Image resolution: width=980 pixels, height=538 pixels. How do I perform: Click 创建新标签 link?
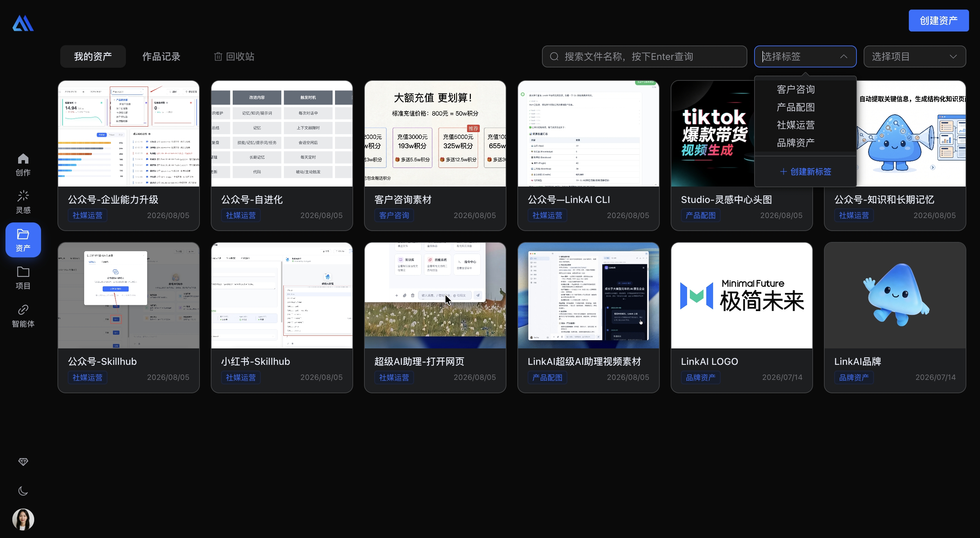click(x=805, y=171)
